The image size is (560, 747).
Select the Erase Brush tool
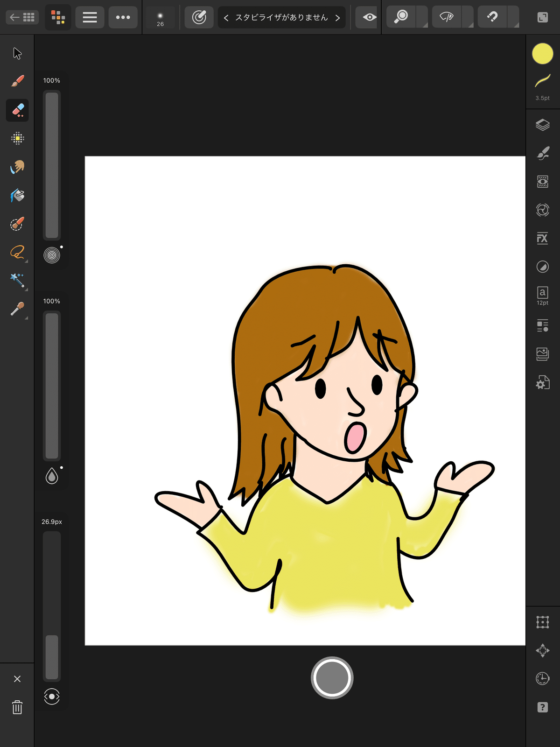point(17,110)
